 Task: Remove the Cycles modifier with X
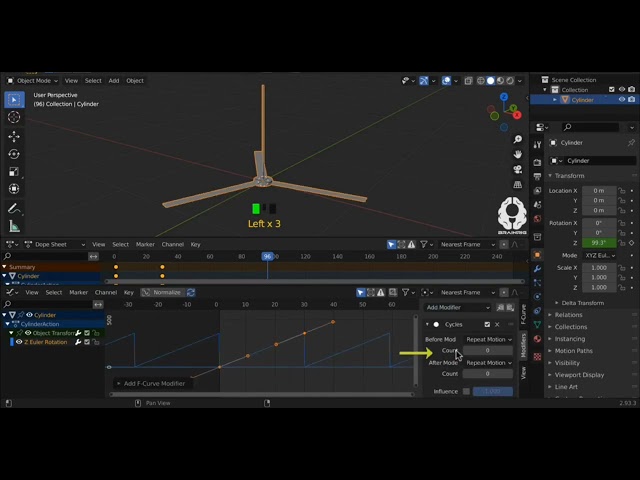(x=497, y=324)
